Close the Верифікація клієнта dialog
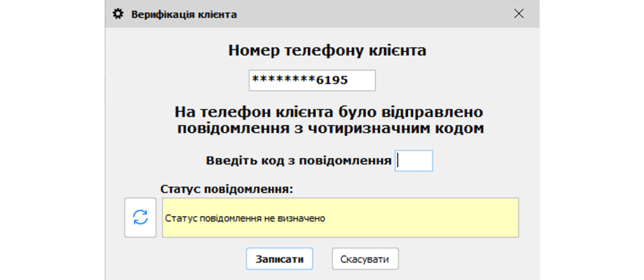The width and height of the screenshot is (644, 280). point(519,14)
